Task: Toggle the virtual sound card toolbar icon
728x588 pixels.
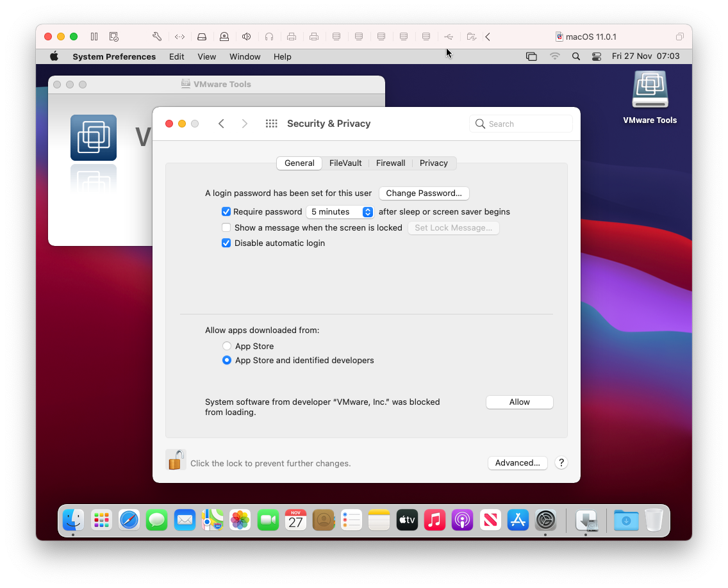Action: [246, 37]
